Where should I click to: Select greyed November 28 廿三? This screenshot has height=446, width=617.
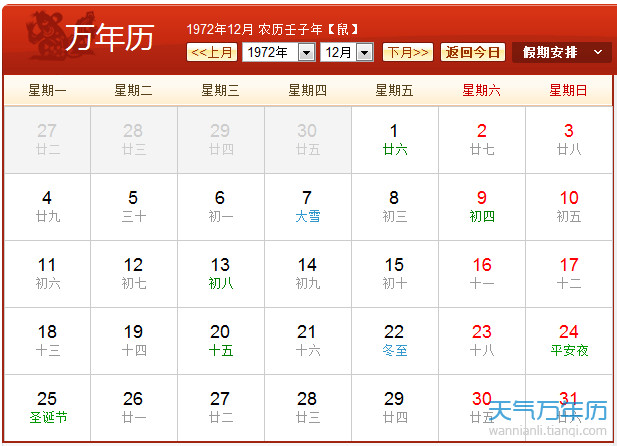pos(134,140)
